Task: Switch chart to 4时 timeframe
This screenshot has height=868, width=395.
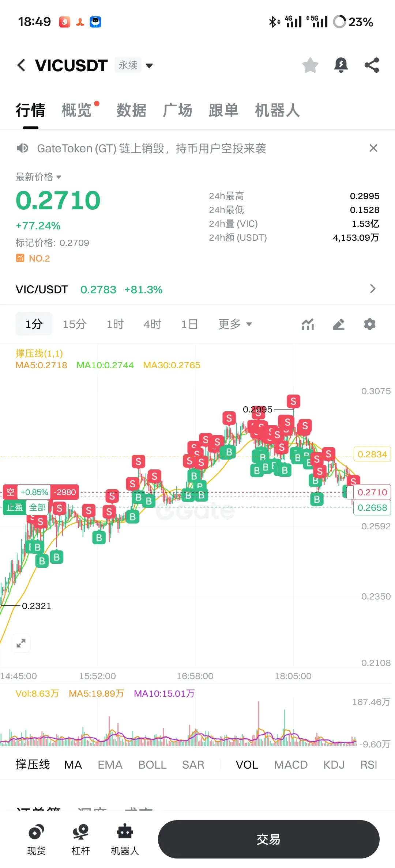Action: (152, 324)
